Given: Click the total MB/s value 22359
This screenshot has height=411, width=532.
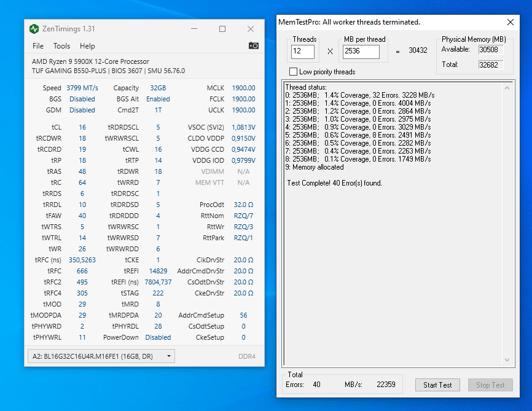Looking at the screenshot, I should coord(386,385).
